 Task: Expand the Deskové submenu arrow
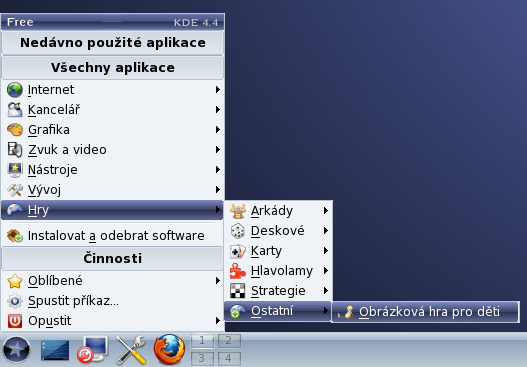click(x=326, y=231)
